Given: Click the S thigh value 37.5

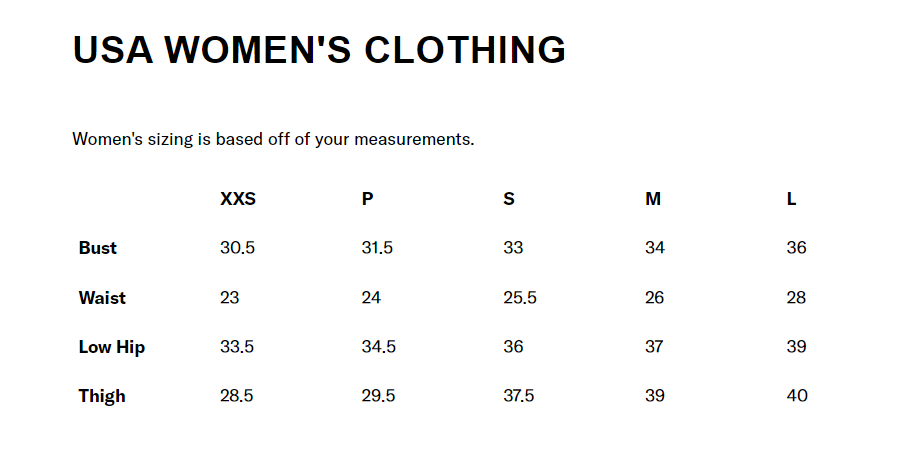Looking at the screenshot, I should [x=519, y=396].
